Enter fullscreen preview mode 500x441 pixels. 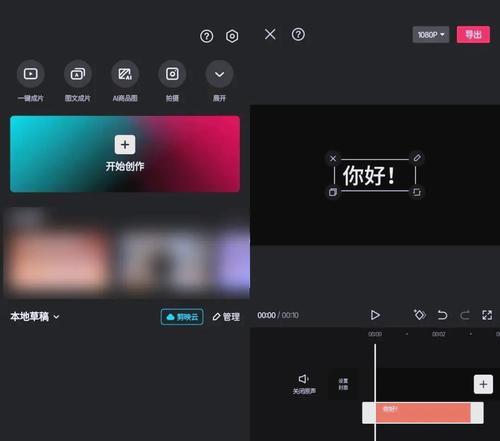pos(487,315)
